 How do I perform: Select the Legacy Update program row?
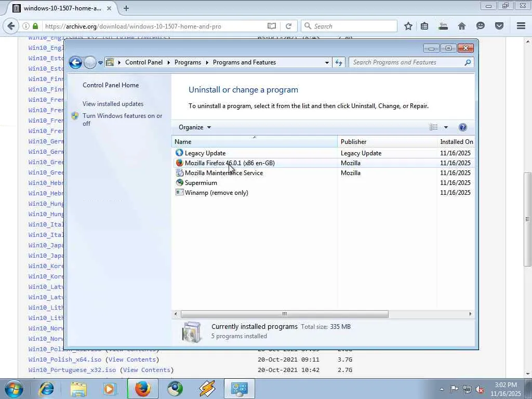pos(323,153)
